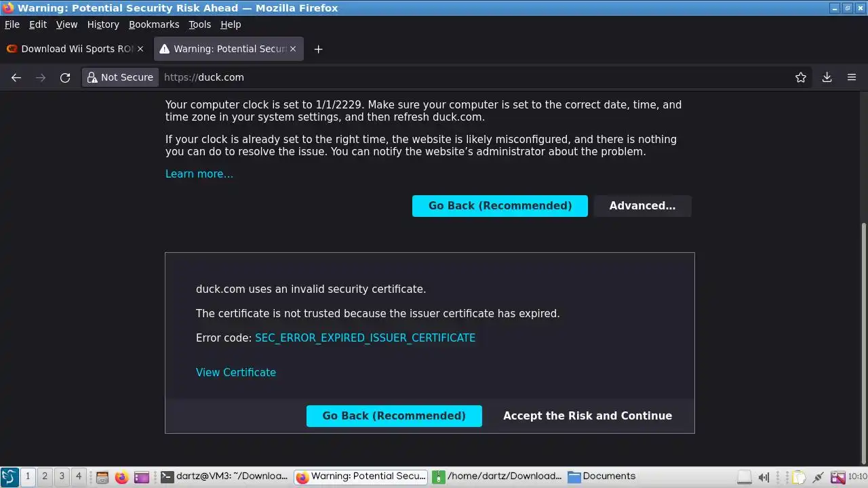Click the forward navigation arrow
The width and height of the screenshot is (868, 488).
(41, 77)
